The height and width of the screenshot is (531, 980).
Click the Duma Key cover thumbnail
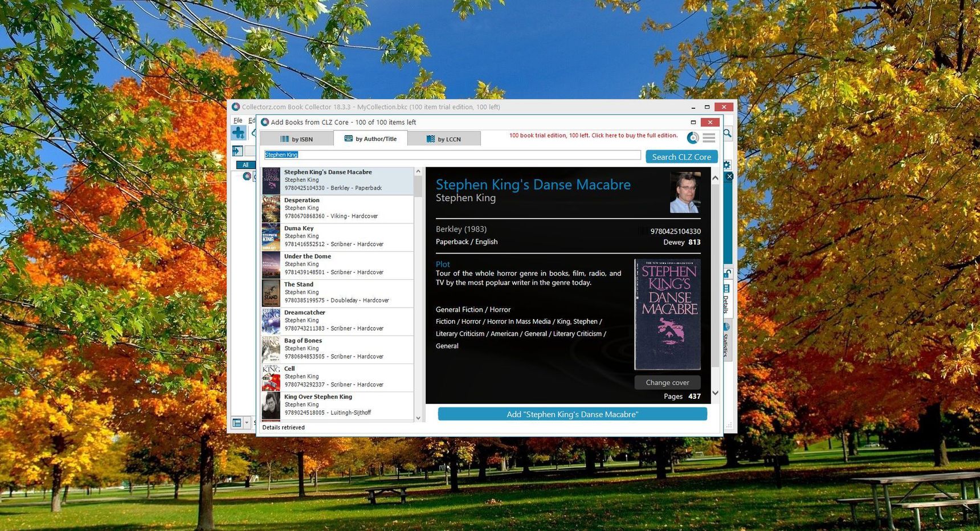click(271, 237)
